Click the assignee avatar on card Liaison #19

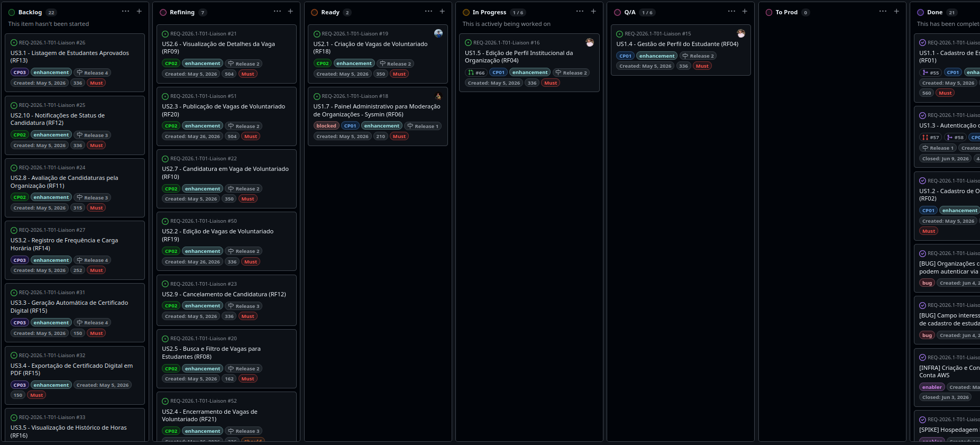(438, 33)
